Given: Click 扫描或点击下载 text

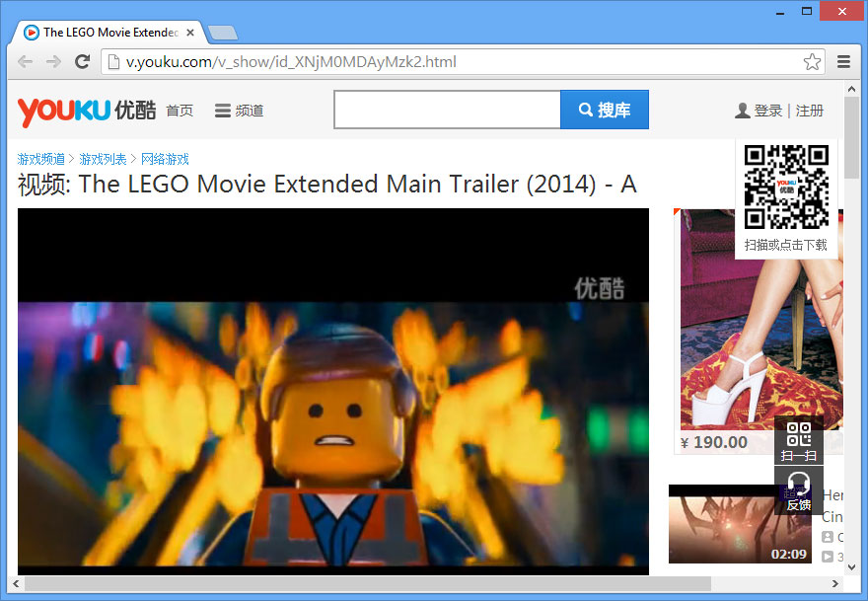Looking at the screenshot, I should coord(786,245).
